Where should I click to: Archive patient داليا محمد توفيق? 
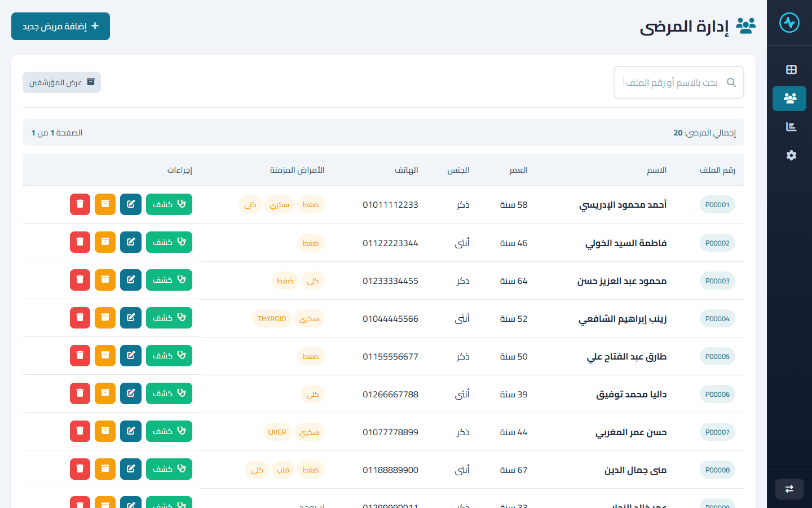click(x=105, y=393)
